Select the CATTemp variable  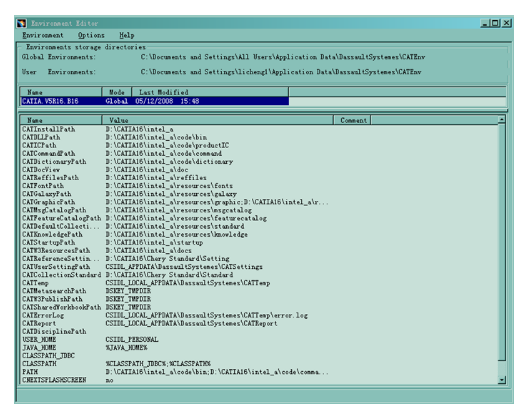35,283
